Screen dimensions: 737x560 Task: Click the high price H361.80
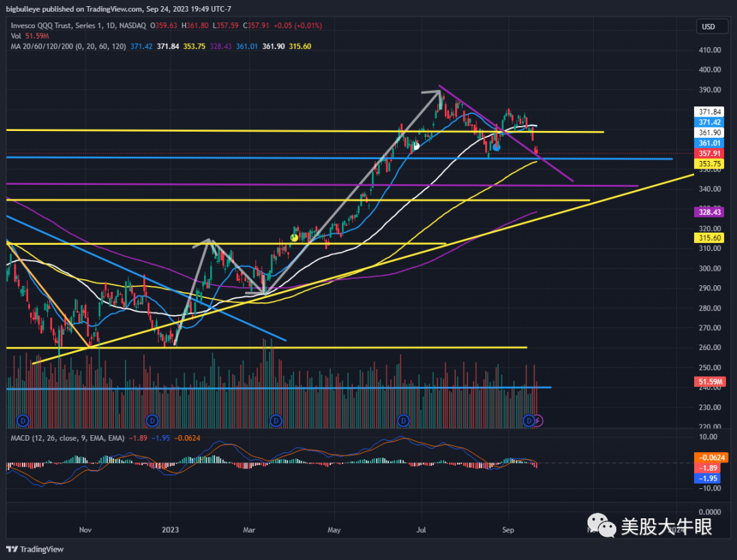point(194,26)
